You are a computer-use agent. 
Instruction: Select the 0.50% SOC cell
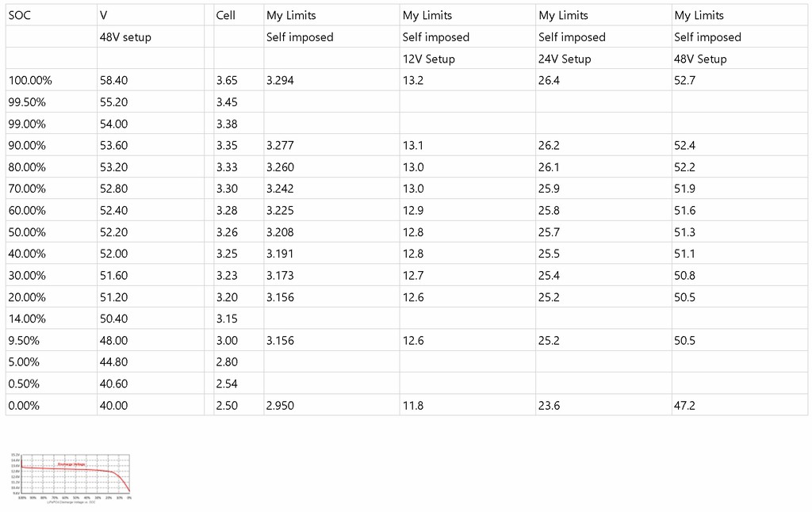pyautogui.click(x=52, y=384)
